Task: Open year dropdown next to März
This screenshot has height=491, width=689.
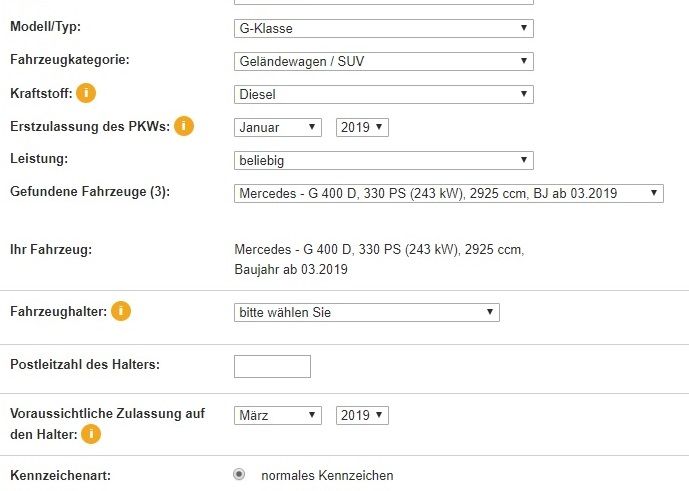Action: click(x=362, y=415)
